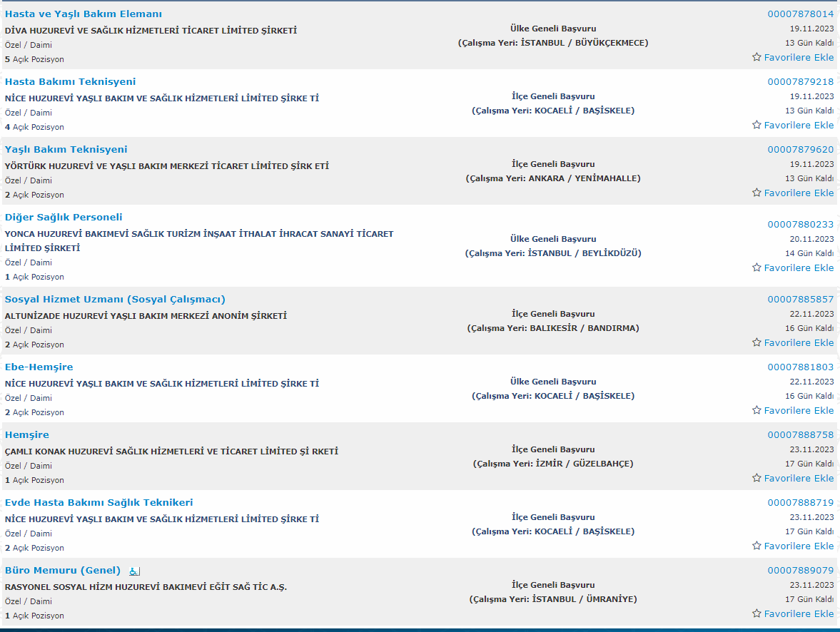Click the star icon for listing 00007879218
The height and width of the screenshot is (632, 840).
click(x=756, y=125)
